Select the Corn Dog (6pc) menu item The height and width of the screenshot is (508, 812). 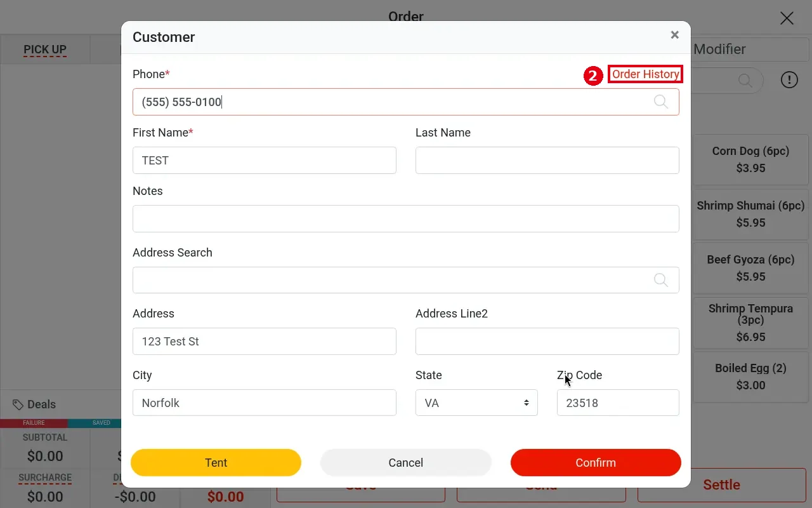750,159
